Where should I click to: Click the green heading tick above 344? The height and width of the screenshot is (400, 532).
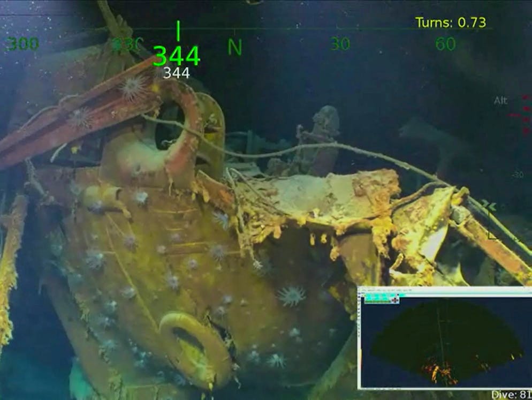pyautogui.click(x=177, y=31)
